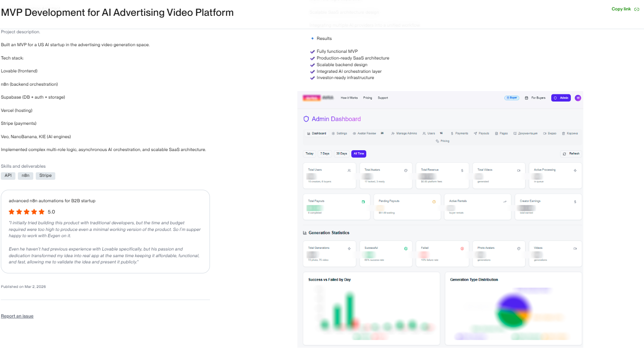Image resolution: width=644 pixels, height=357 pixels.
Task: Click the blue diamond bullet beside Results
Action: pyautogui.click(x=313, y=38)
